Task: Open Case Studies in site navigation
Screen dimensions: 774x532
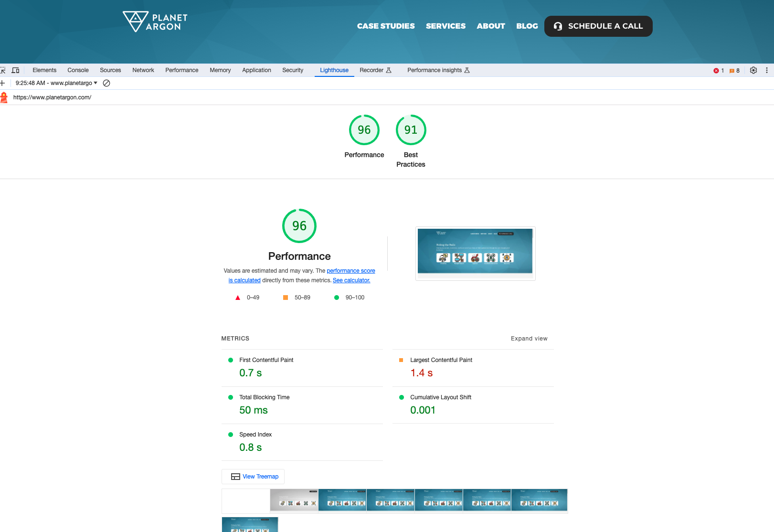Action: click(386, 26)
